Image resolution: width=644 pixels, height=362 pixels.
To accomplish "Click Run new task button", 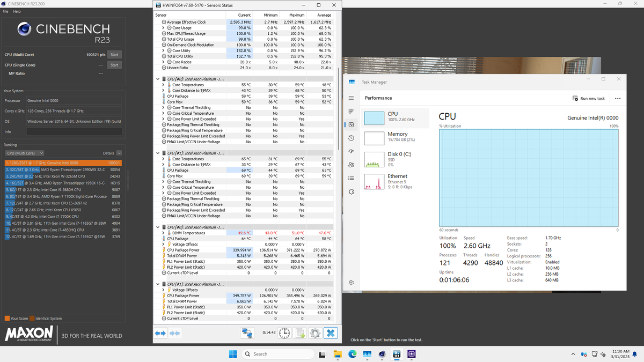I will (589, 98).
